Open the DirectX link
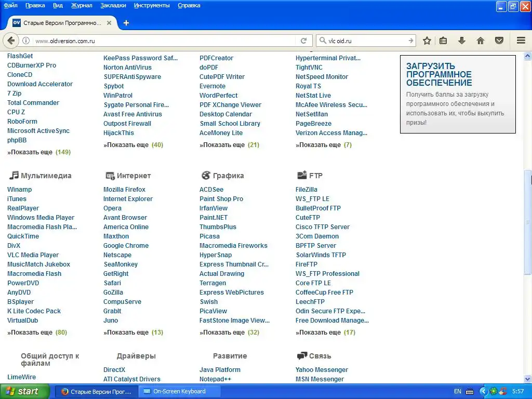Image resolution: width=532 pixels, height=399 pixels. coord(114,370)
